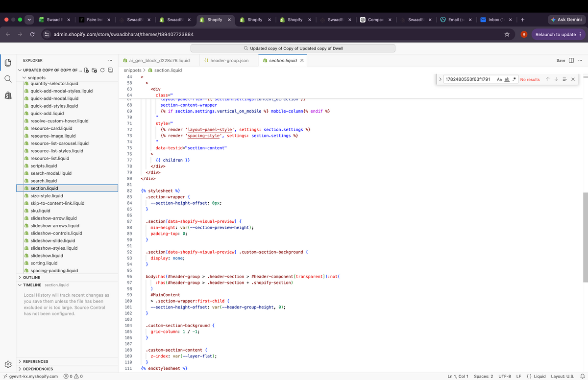Go back in browser history
The image size is (588, 380).
[8, 34]
